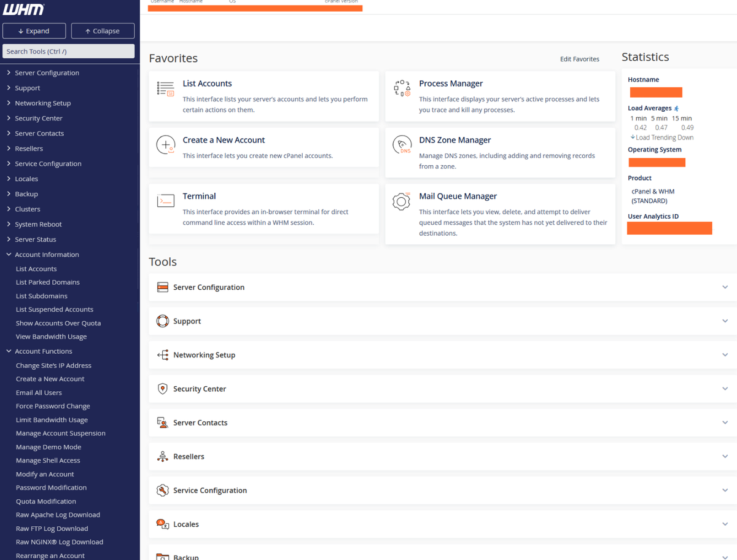Click the Security Center shield icon in Tools
The image size is (737, 560).
pyautogui.click(x=163, y=389)
